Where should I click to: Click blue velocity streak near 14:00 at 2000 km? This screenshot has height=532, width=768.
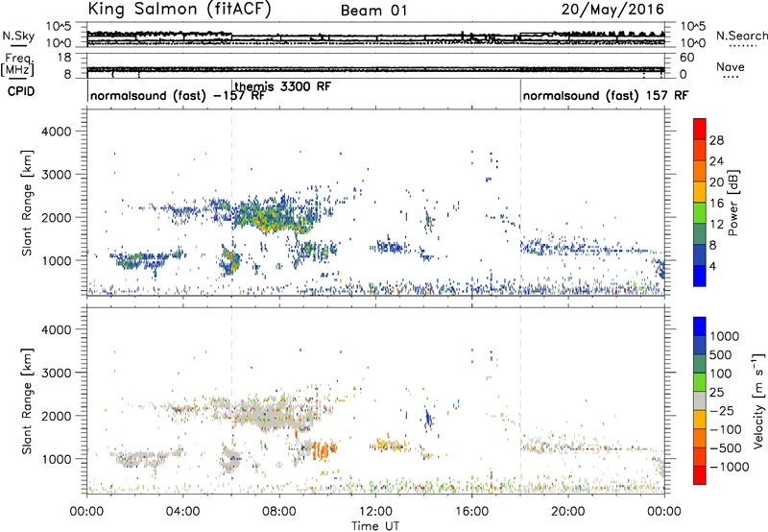428,419
